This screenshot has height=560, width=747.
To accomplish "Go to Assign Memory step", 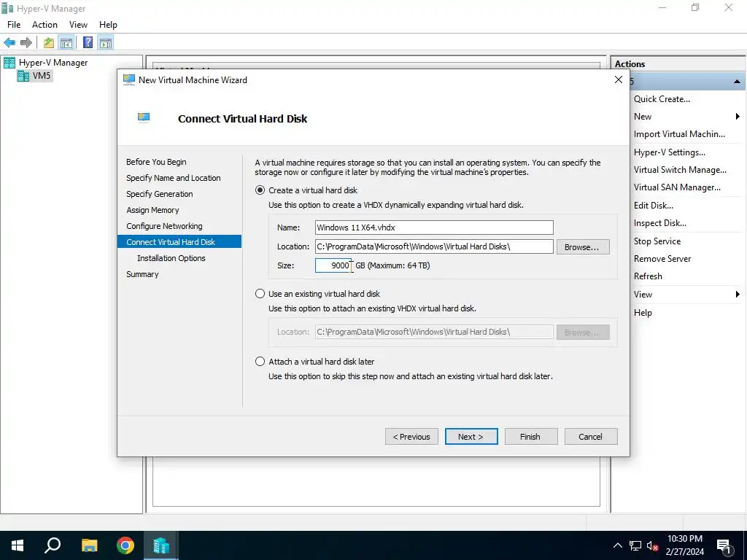I will (x=152, y=210).
